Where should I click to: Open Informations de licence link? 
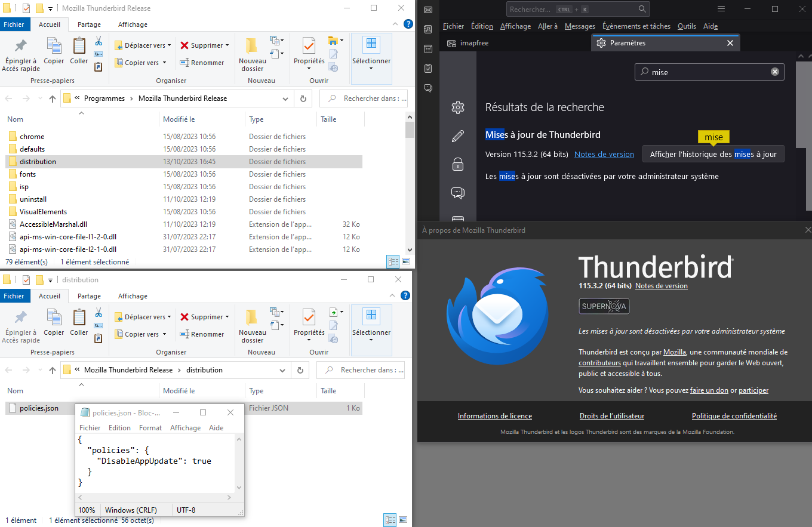point(495,416)
